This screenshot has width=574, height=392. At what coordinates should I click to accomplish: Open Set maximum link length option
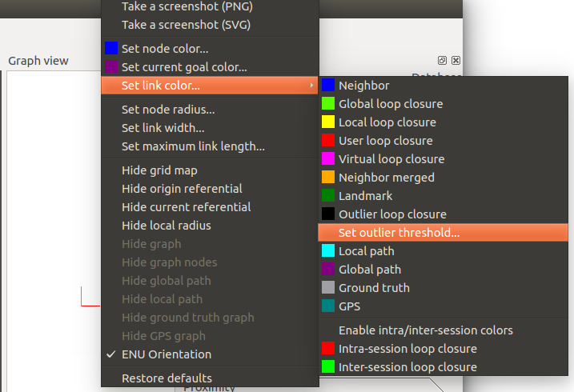[193, 146]
